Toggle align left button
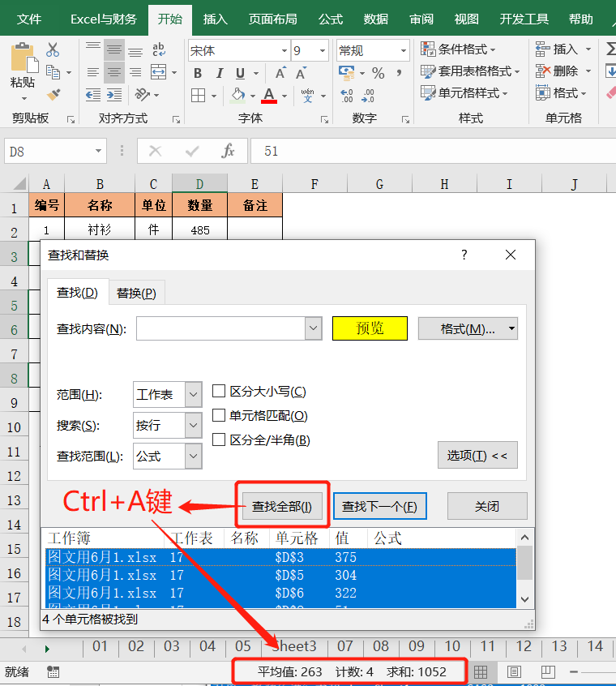The height and width of the screenshot is (686, 616). tap(93, 72)
